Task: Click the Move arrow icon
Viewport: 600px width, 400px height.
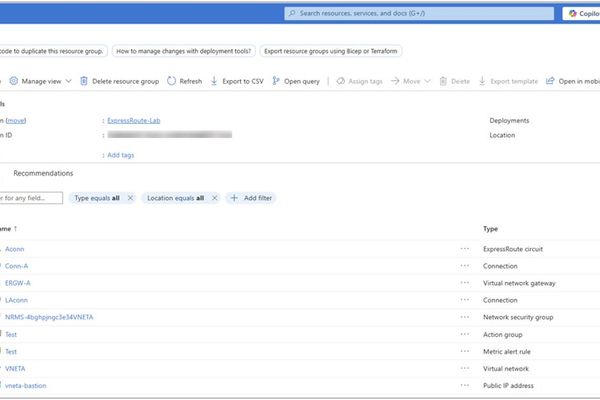Action: (395, 81)
